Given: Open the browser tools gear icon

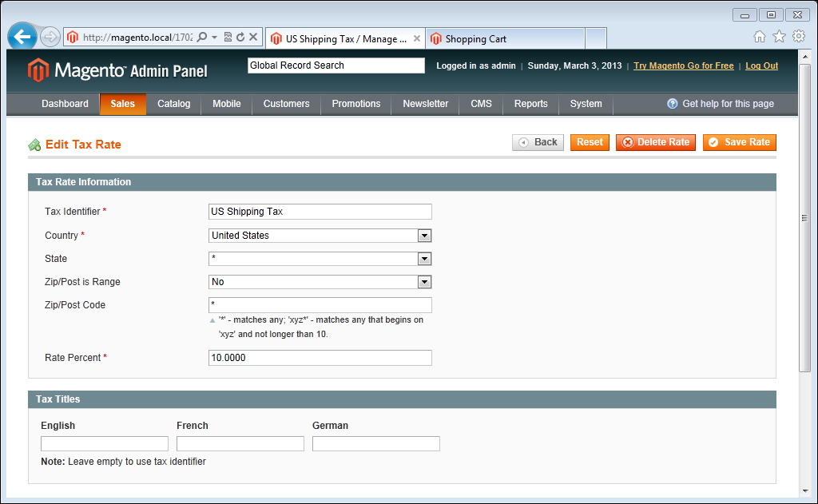Looking at the screenshot, I should click(x=798, y=37).
